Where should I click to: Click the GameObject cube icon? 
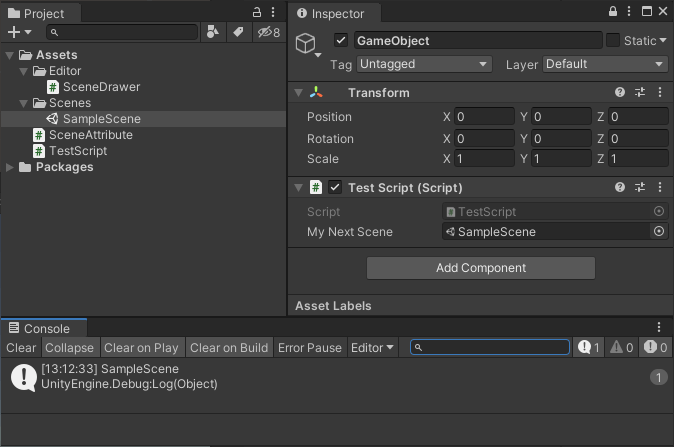point(306,43)
